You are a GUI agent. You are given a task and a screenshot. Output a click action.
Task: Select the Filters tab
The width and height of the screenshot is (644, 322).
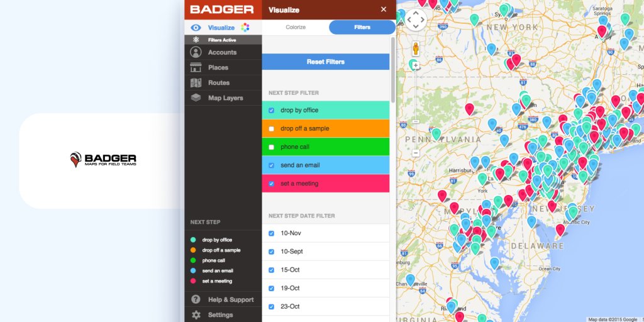[x=362, y=28]
